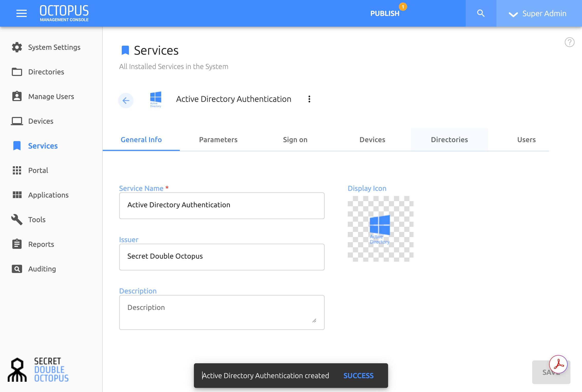Image resolution: width=582 pixels, height=392 pixels.
Task: Click the Tools wrench icon
Action: [17, 220]
